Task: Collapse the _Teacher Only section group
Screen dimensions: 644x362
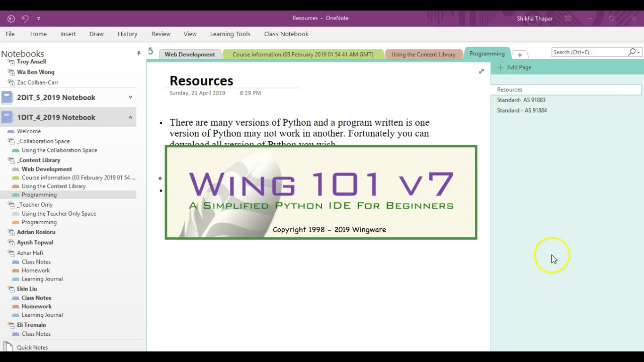Action: point(11,205)
